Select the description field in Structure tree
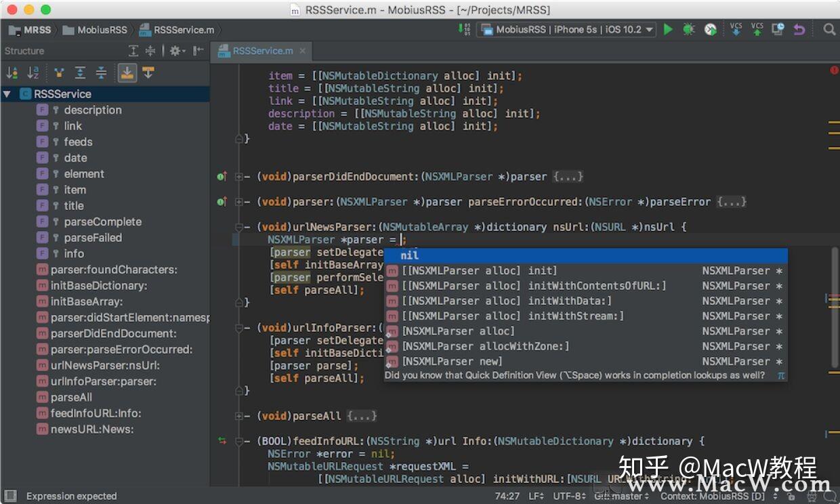 coord(93,110)
